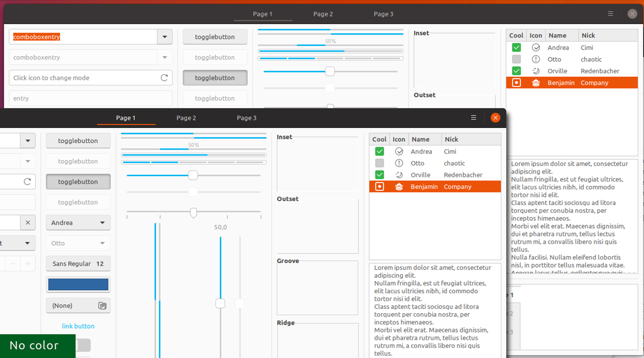Click Orville's moon icon in back window
644x358 pixels.
point(536,71)
